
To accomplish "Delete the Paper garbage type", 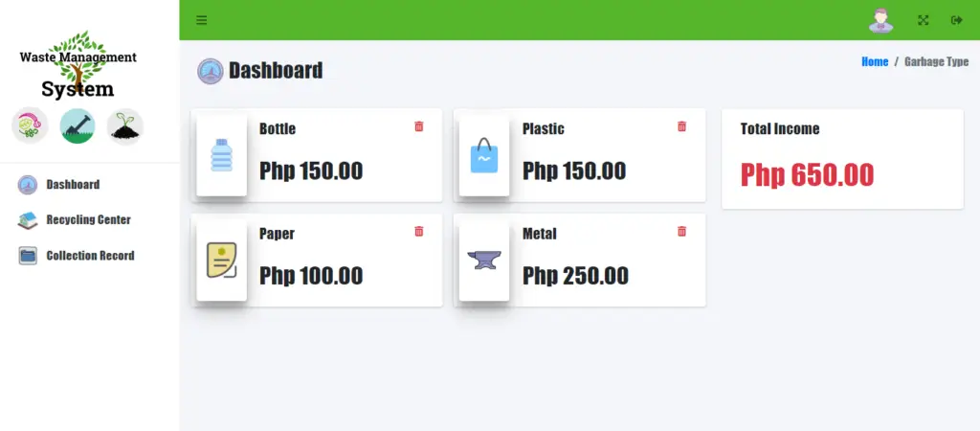I will pos(419,231).
